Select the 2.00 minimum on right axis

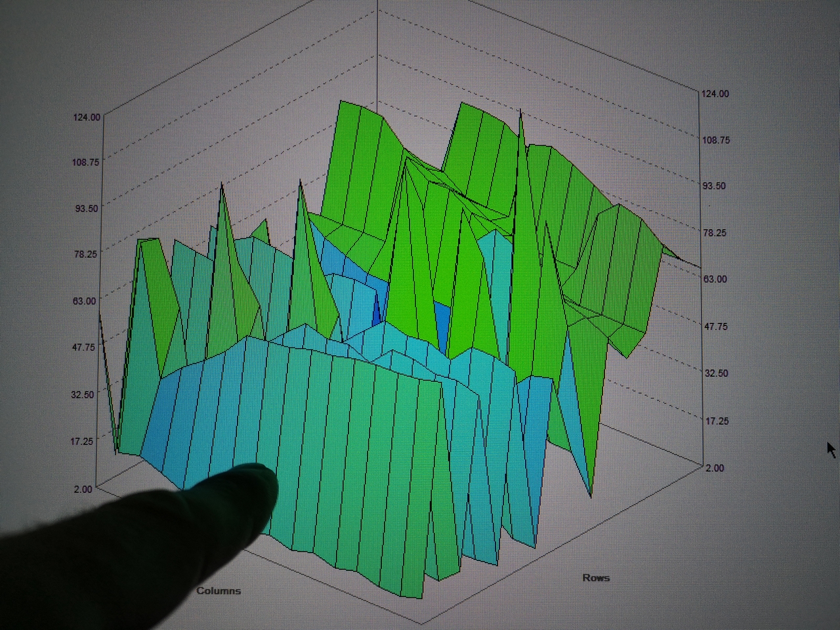pos(715,468)
